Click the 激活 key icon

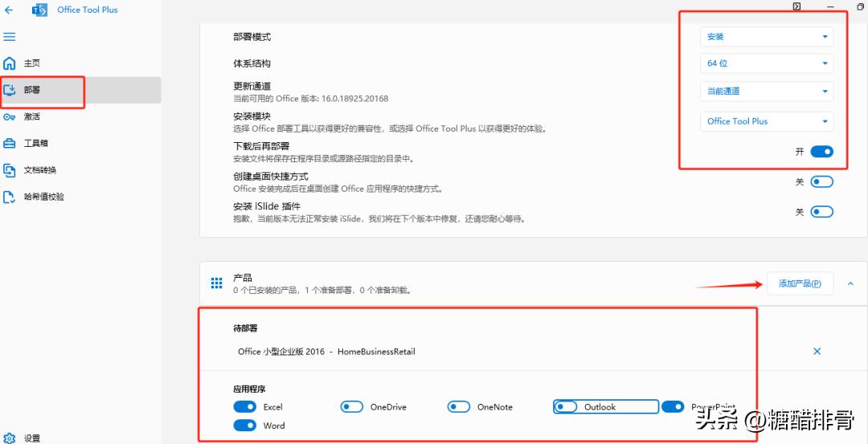point(10,116)
